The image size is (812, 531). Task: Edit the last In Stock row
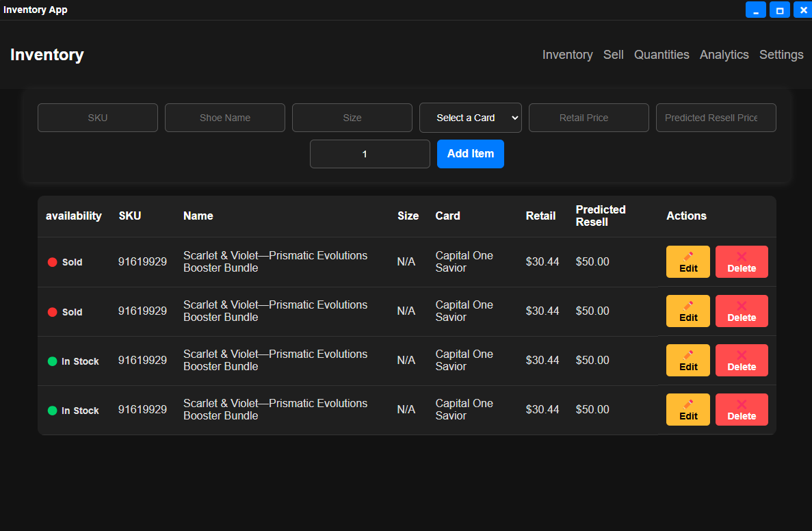pyautogui.click(x=687, y=409)
